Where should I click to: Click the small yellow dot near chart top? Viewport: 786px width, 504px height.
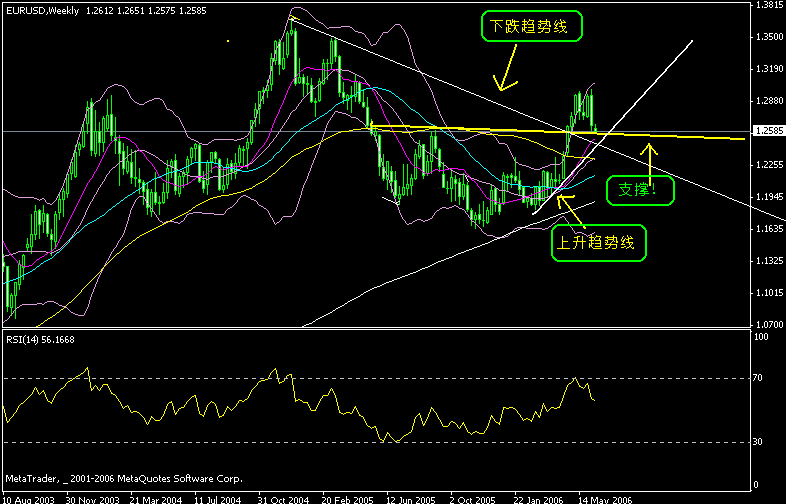[x=228, y=41]
